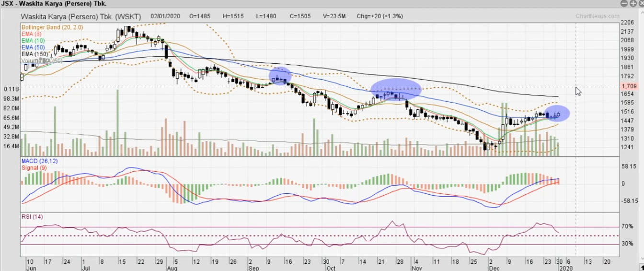Image resolution: width=644 pixels, height=271 pixels.
Task: Select the large blue ellipse annotation in late October
Action: (396, 89)
